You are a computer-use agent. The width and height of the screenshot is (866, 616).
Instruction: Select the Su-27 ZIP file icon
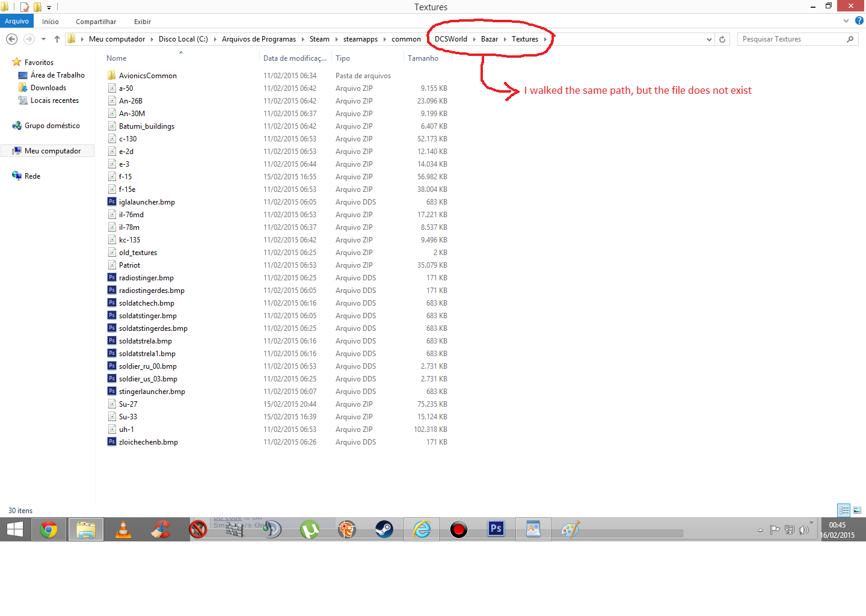pyautogui.click(x=112, y=404)
